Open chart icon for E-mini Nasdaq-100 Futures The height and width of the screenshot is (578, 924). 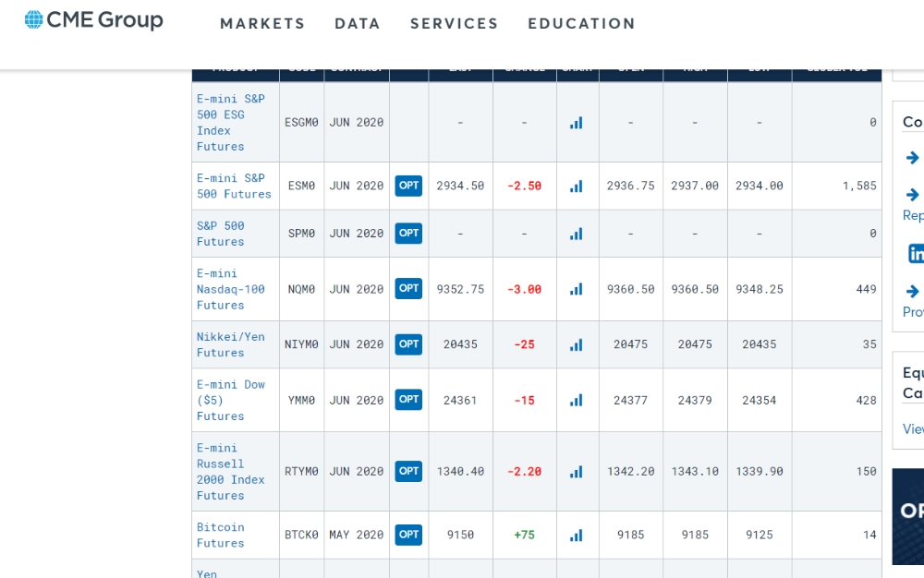[x=577, y=289]
